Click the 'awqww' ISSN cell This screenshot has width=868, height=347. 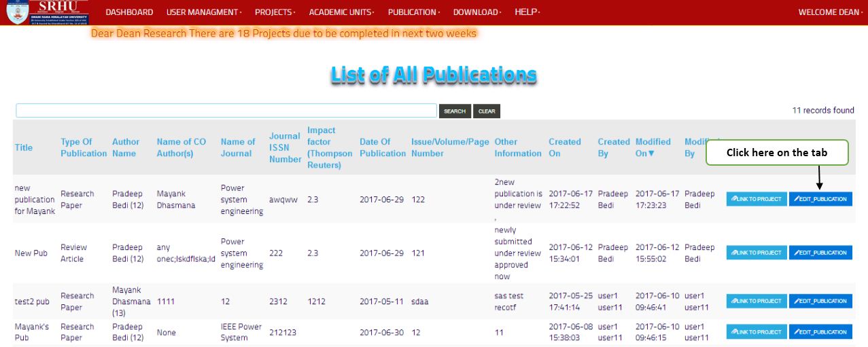pos(285,200)
